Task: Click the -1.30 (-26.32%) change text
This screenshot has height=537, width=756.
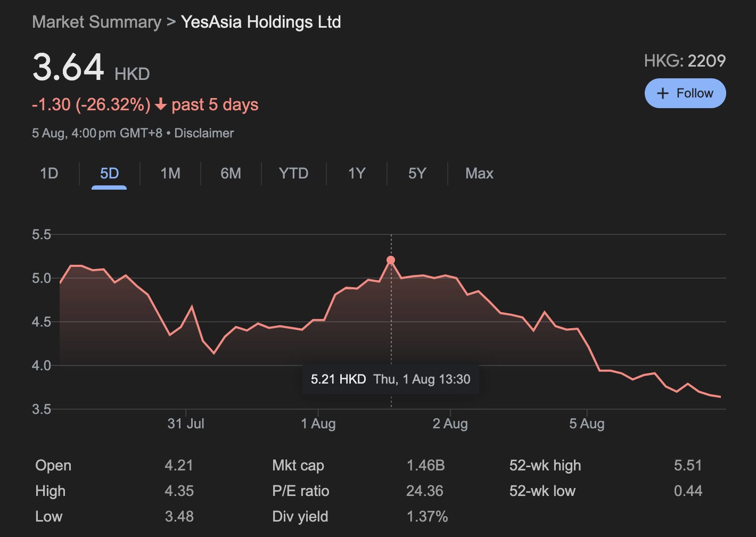Action: pos(91,104)
